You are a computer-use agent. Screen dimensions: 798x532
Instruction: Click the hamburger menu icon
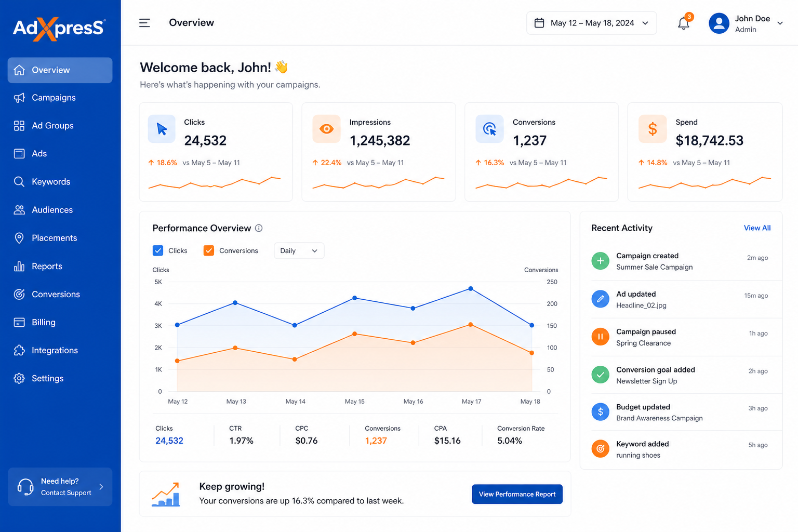tap(144, 23)
